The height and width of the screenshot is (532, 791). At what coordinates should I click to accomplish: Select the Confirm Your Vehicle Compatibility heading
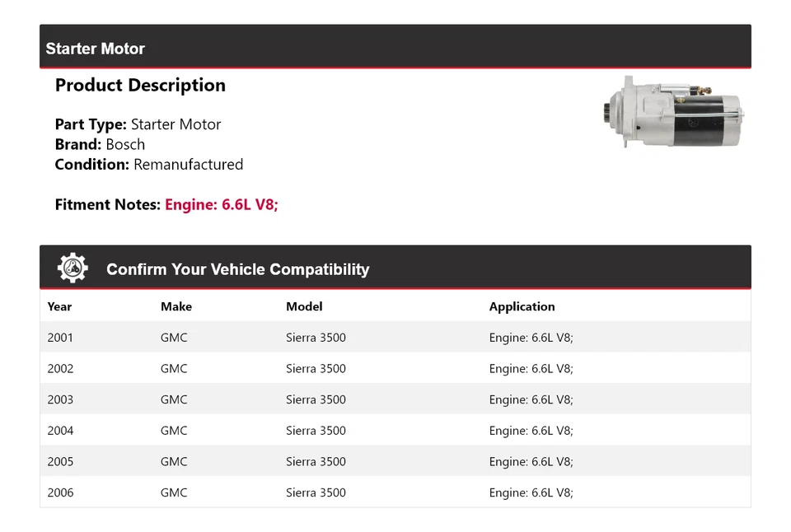click(x=238, y=269)
